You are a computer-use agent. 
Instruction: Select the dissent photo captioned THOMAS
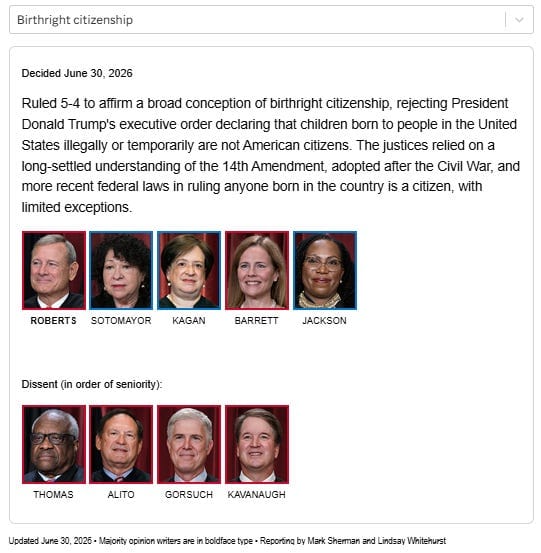[54, 444]
